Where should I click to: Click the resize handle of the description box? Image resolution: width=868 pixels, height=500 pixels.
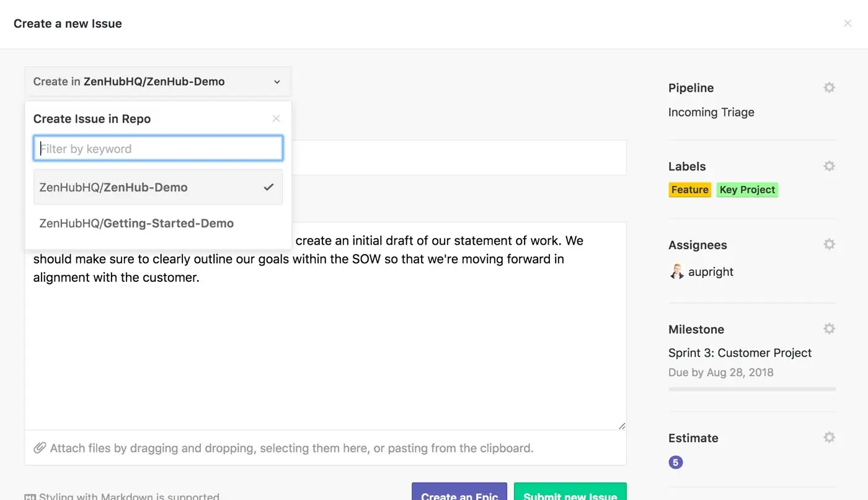[x=621, y=425]
